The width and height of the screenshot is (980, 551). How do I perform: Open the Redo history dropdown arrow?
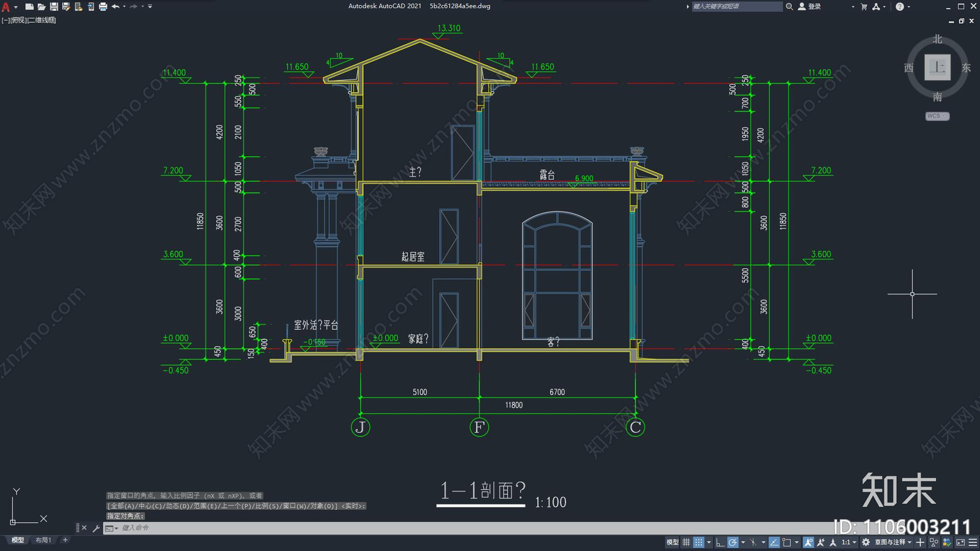point(143,7)
